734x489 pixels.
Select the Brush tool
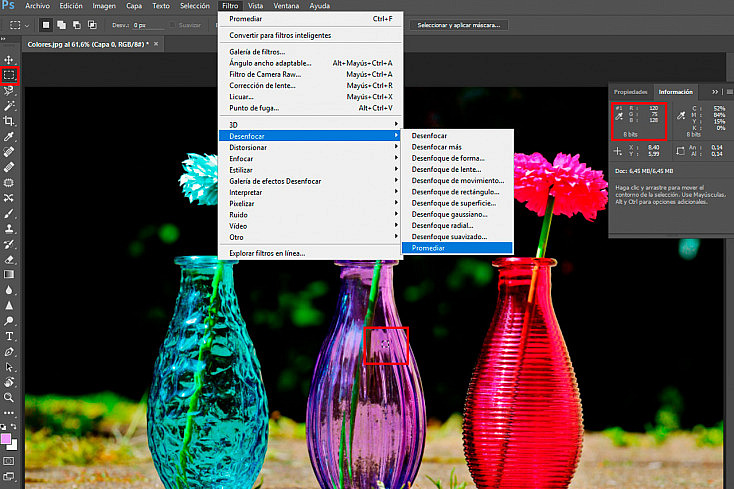click(9, 213)
